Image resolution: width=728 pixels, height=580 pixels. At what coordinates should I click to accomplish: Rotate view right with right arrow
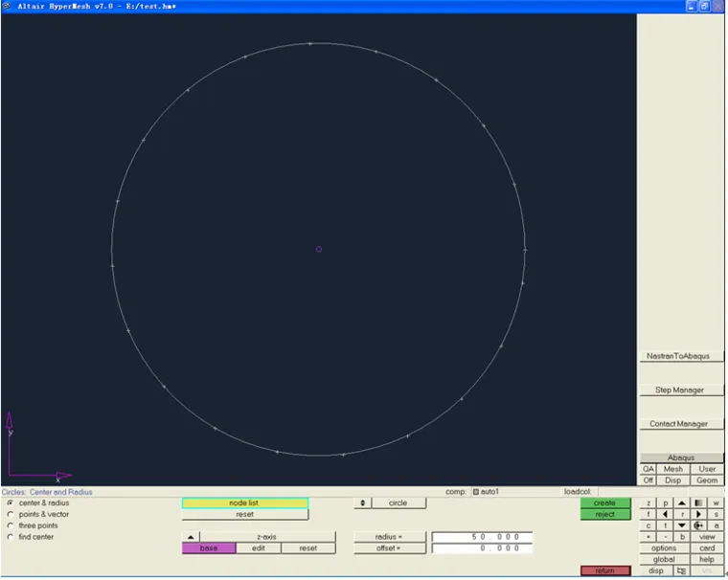pos(698,514)
